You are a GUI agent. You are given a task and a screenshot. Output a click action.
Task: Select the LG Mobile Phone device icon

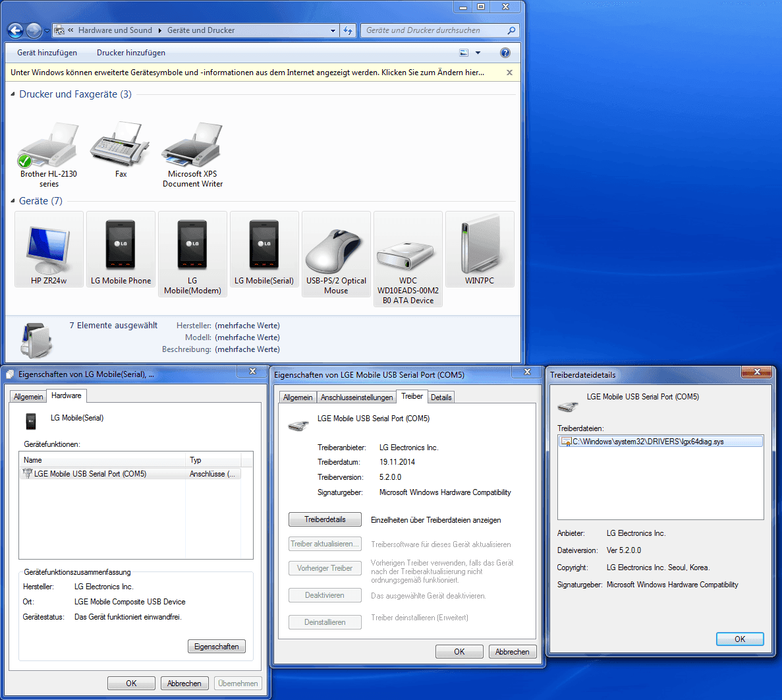120,245
